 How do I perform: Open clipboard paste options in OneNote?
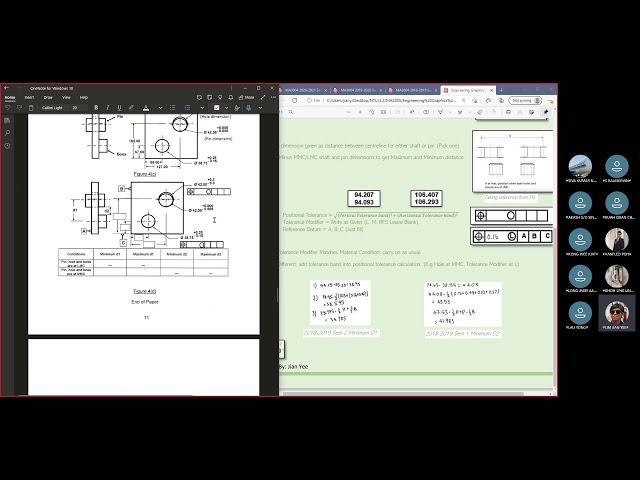pyautogui.click(x=31, y=108)
